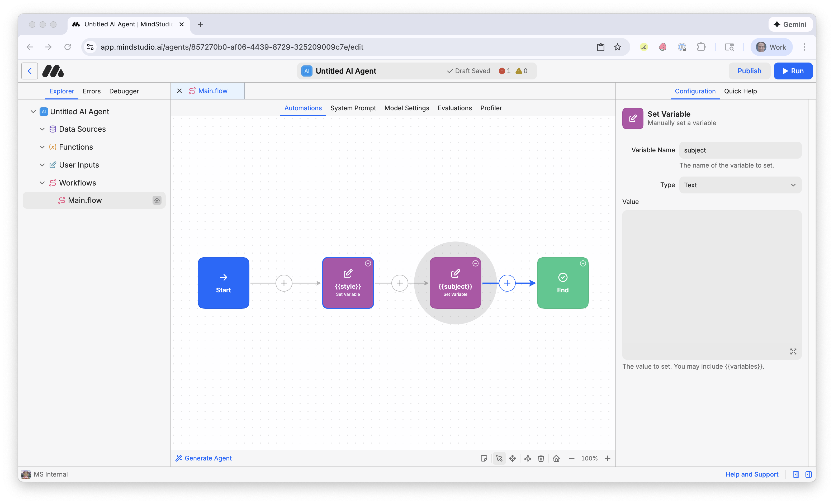Screen dimensions: 834x504
Task: Click the home icon to reset canvas view
Action: coord(556,458)
